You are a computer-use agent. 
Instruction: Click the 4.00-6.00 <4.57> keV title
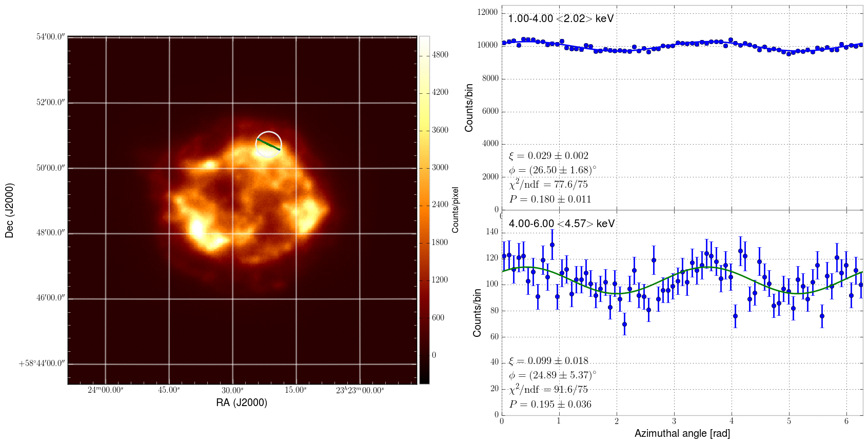562,224
